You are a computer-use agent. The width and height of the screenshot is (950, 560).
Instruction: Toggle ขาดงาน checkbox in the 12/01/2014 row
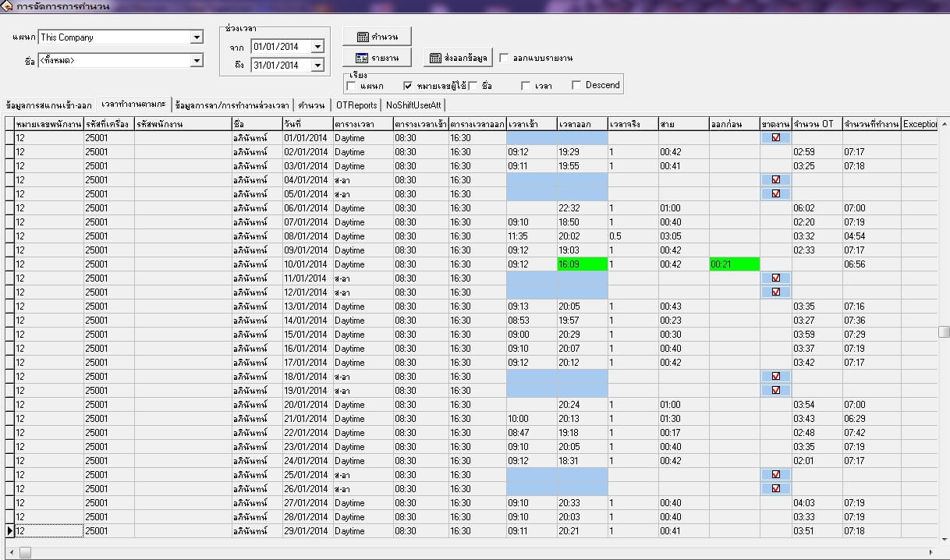pos(775,292)
